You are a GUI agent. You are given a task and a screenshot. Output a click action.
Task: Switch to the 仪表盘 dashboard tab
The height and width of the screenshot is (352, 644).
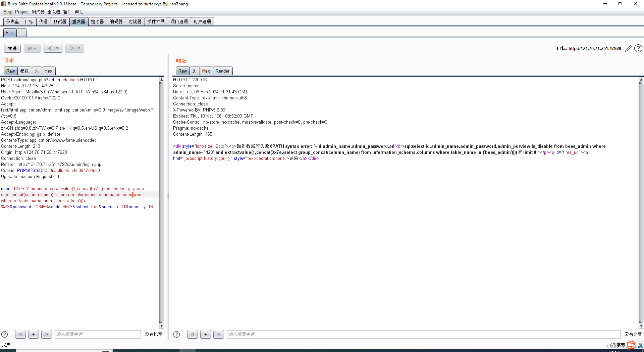coord(13,21)
